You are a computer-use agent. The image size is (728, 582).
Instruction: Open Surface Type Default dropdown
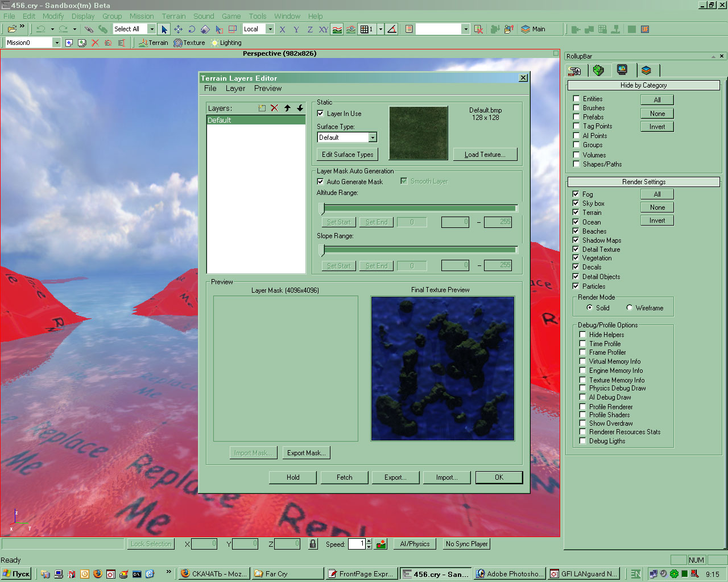coord(373,138)
